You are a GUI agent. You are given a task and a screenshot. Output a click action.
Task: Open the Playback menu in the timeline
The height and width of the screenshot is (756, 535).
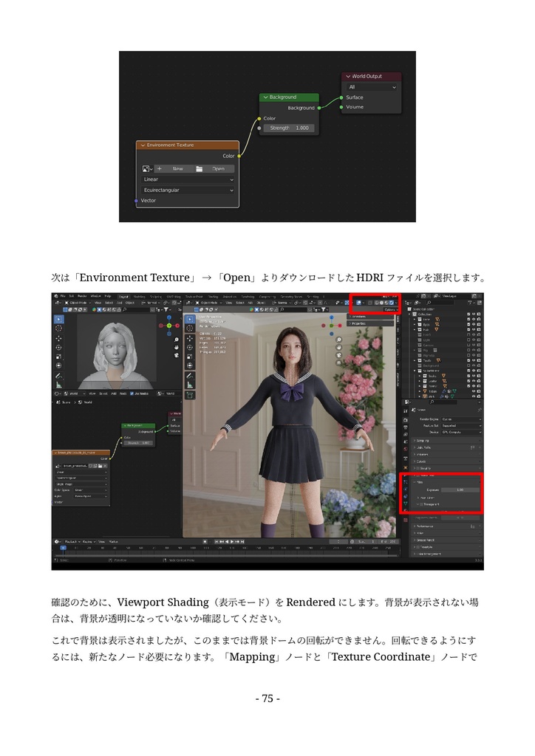click(x=72, y=542)
